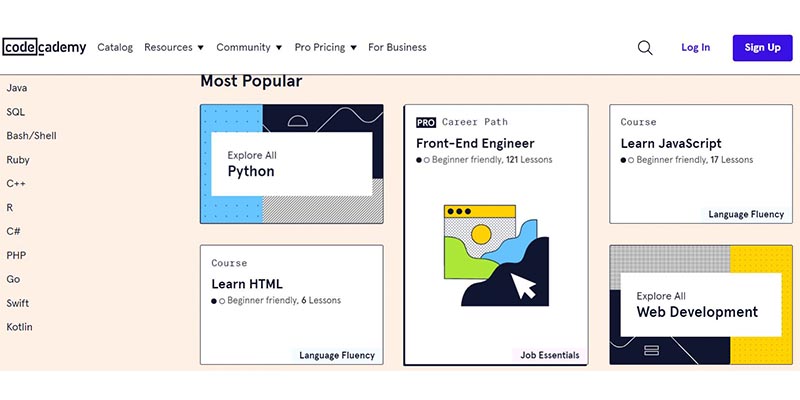Open the For Business page
This screenshot has width=800, height=400.
pos(397,47)
